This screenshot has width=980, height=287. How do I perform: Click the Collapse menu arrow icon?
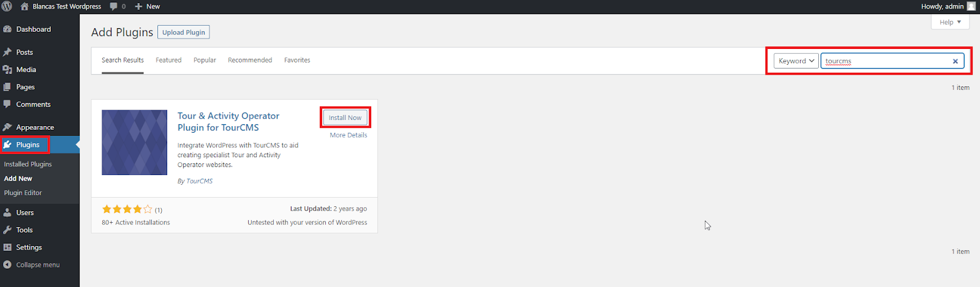(7, 265)
